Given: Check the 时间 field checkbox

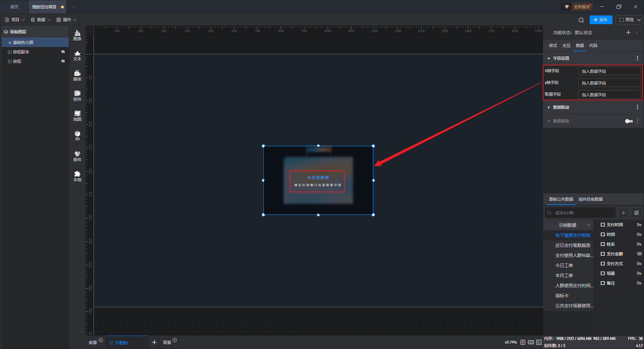Looking at the screenshot, I should tap(603, 235).
